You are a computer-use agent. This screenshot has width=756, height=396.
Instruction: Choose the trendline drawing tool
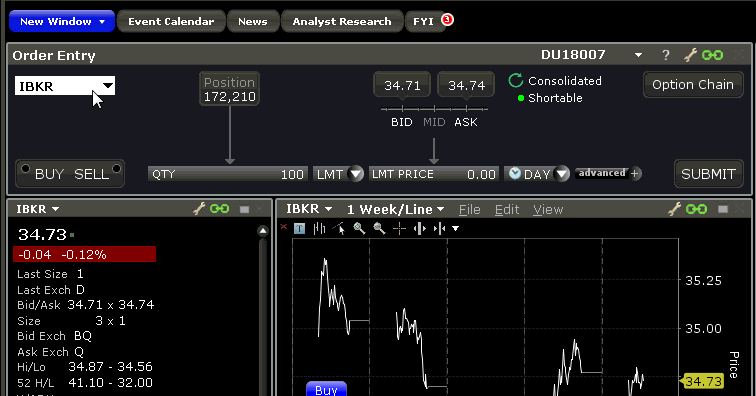339,228
